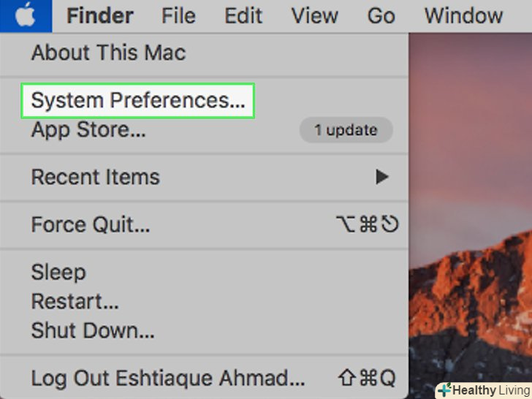The image size is (532, 399).
Task: Open the Finder menu
Action: (x=100, y=16)
